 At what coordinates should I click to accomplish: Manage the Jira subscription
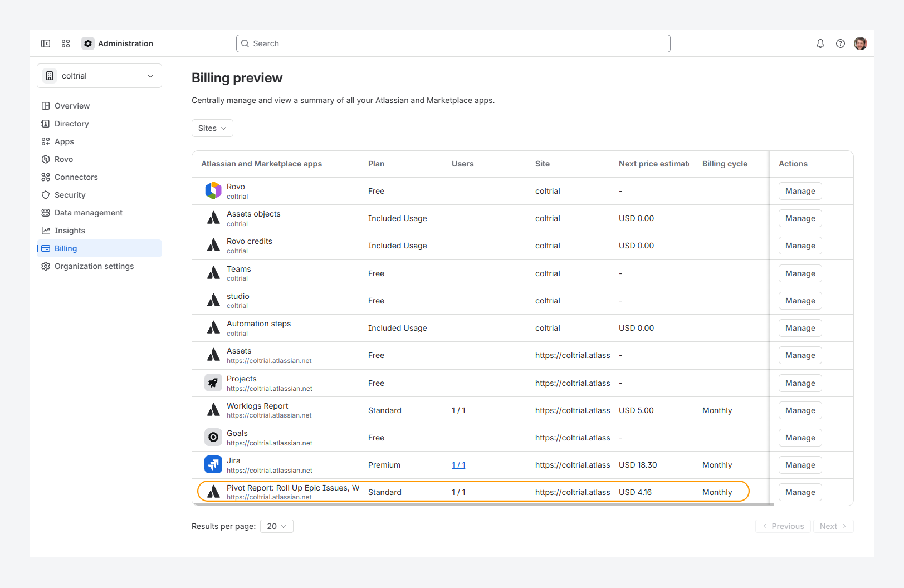coord(800,465)
